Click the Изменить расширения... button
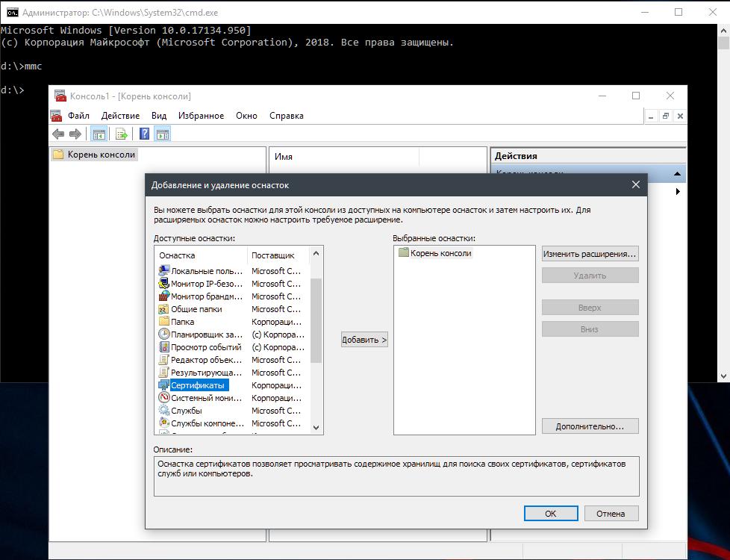This screenshot has width=730, height=560. click(590, 254)
